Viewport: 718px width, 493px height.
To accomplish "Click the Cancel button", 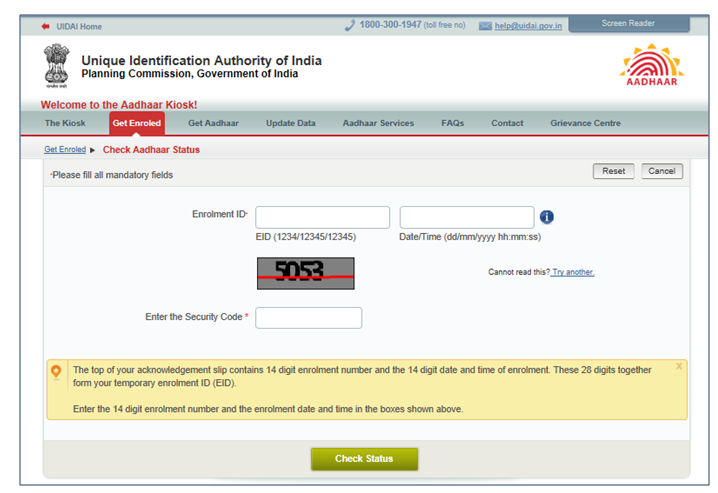I will [x=662, y=171].
